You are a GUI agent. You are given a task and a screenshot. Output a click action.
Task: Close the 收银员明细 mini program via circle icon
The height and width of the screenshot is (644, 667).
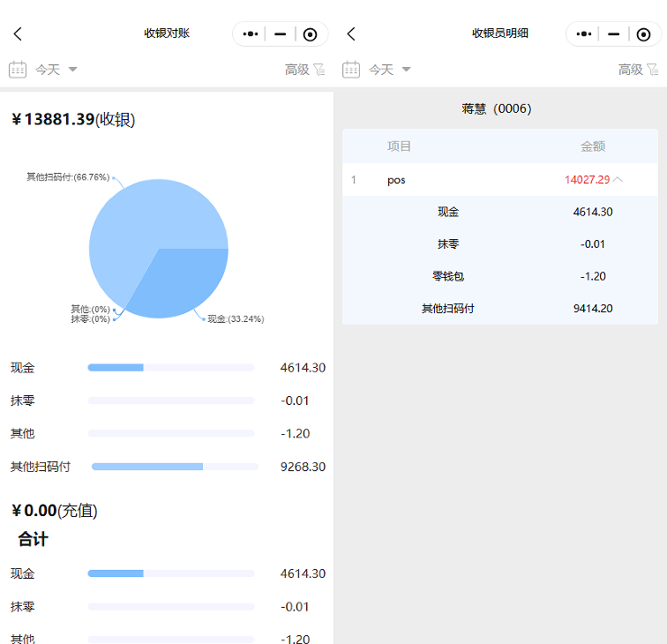643,34
